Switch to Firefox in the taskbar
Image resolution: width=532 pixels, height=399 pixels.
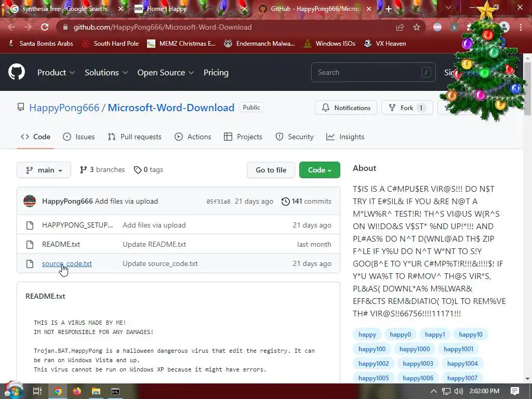[x=77, y=391]
